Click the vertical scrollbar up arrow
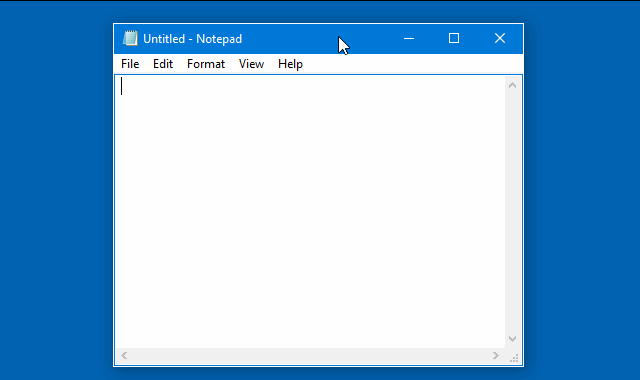 (513, 85)
